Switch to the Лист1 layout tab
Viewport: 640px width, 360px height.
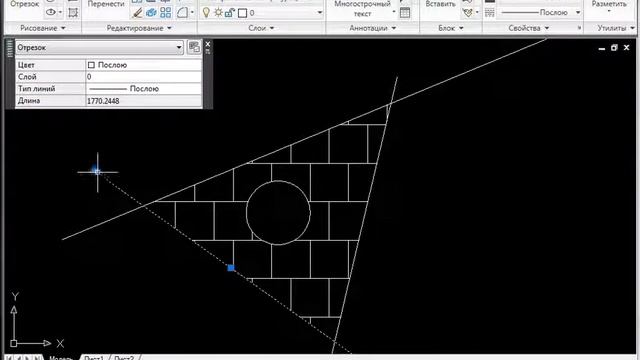point(93,358)
